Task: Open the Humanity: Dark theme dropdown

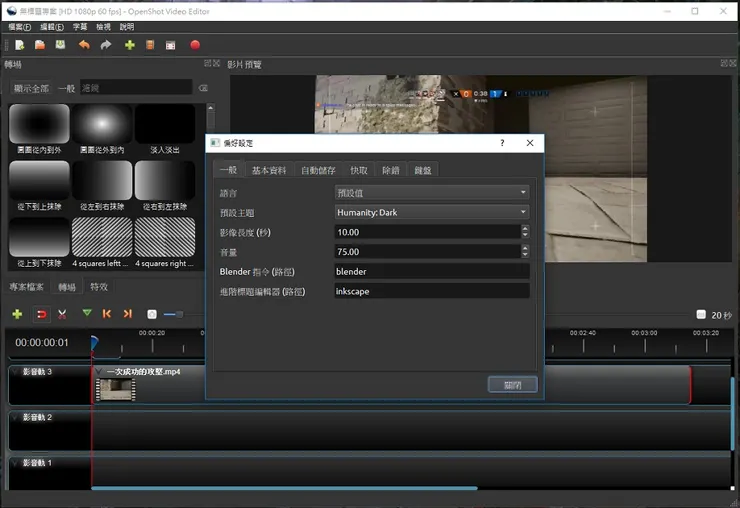Action: click(431, 212)
